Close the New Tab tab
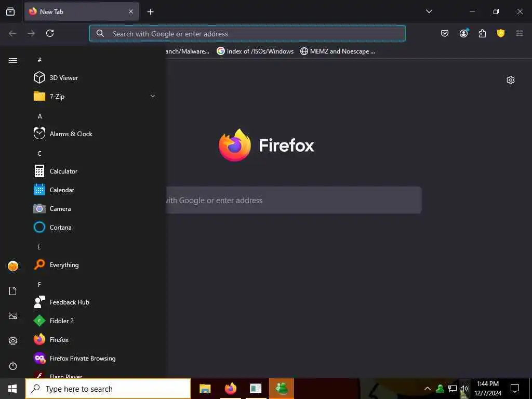Screen dimensions: 532x399 pyautogui.click(x=131, y=11)
